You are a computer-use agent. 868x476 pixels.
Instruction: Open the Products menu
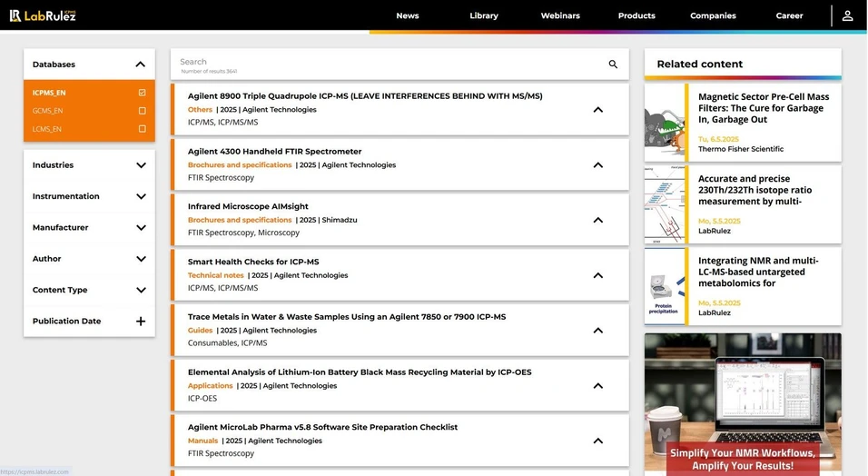pos(636,15)
